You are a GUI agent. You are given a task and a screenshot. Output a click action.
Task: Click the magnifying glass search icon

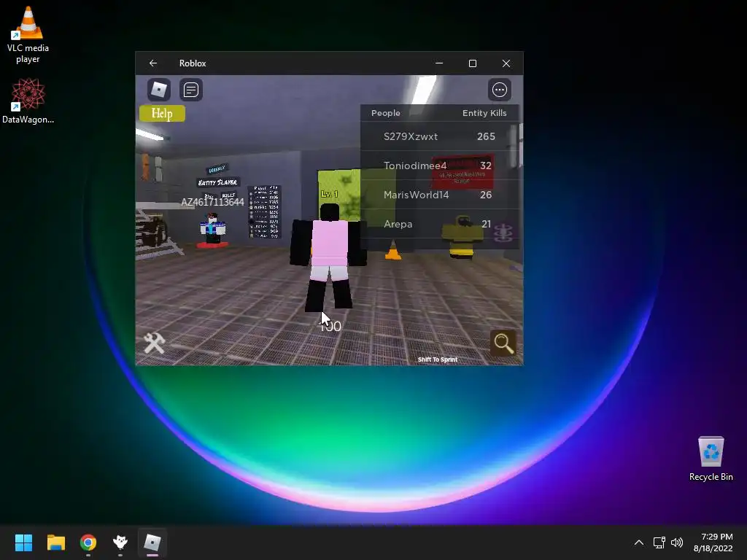click(x=503, y=343)
